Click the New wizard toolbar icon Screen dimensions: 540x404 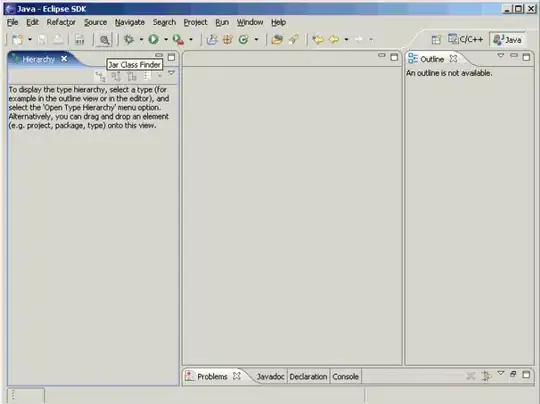(x=17, y=40)
